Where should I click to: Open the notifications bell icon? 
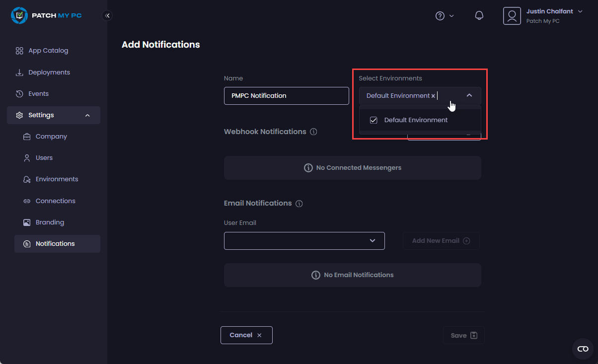click(x=479, y=16)
